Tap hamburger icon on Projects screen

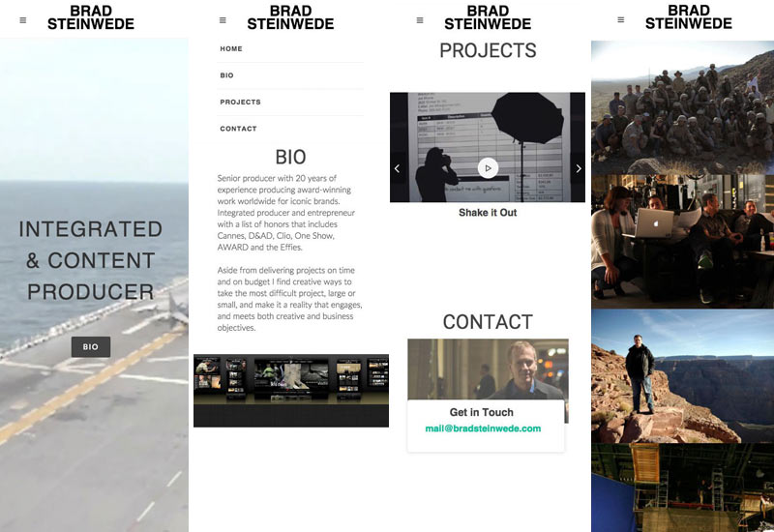tap(420, 20)
